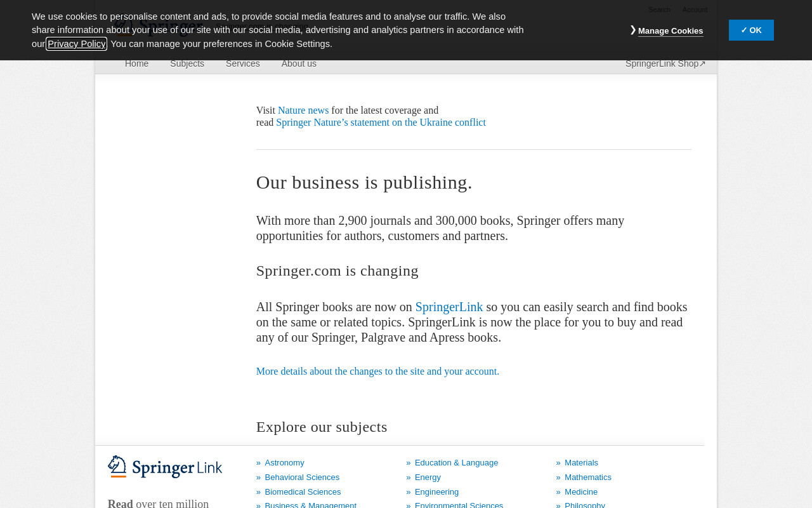Open the Home menu item

(136, 63)
